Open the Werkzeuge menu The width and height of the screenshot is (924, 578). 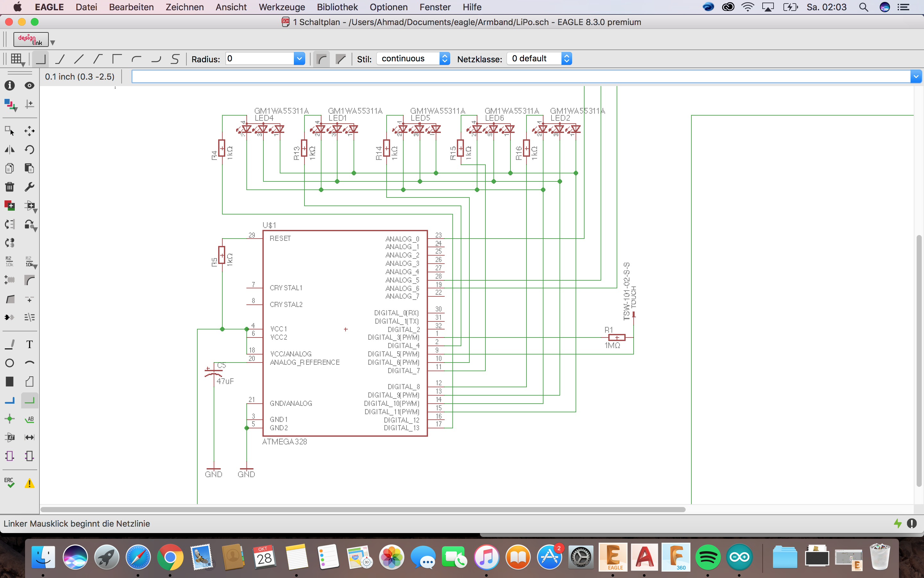[x=282, y=7]
